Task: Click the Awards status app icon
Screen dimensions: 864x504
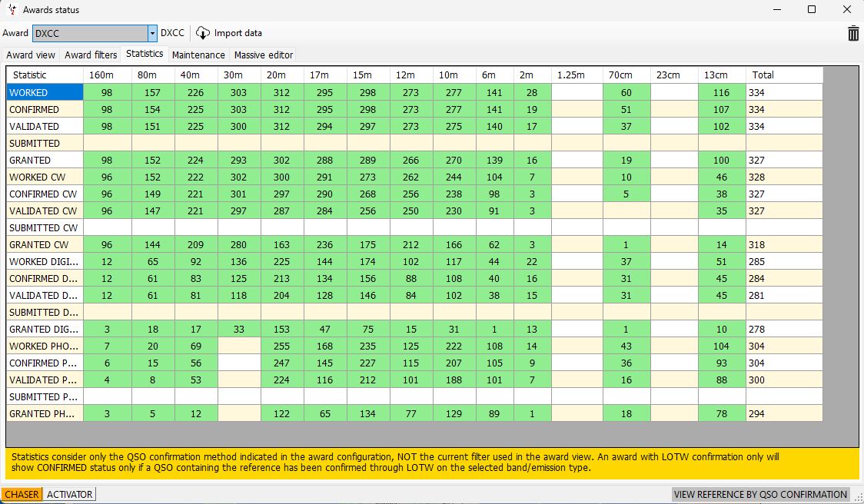Action: (x=12, y=9)
